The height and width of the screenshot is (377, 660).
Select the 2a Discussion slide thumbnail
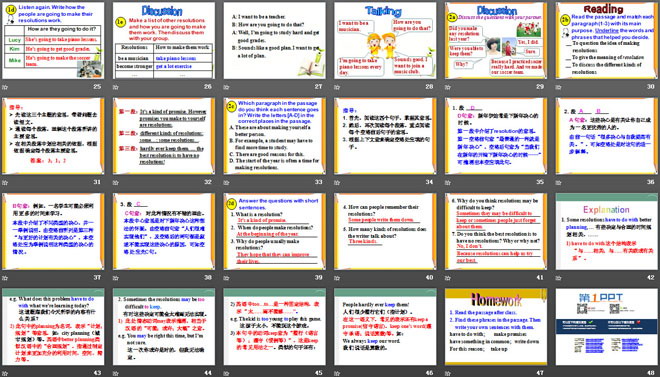click(496, 41)
